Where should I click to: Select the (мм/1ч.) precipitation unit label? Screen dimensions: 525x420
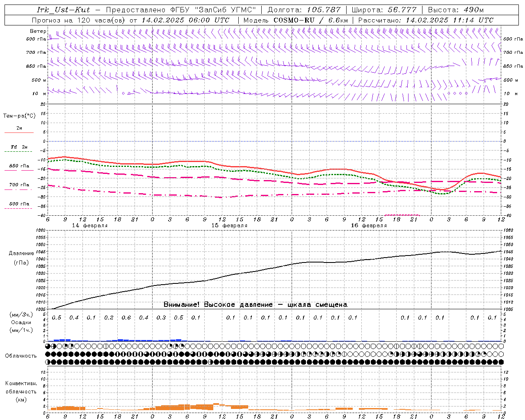21,330
